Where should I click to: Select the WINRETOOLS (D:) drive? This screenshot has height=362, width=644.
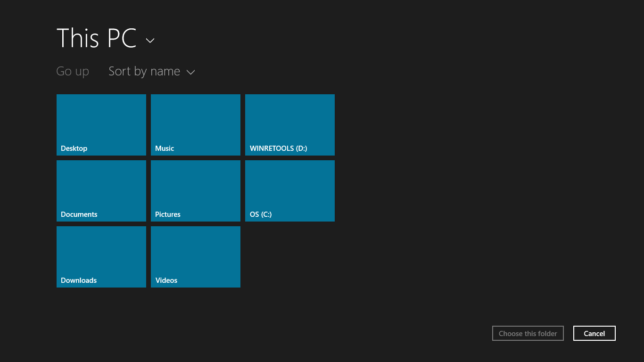(289, 125)
